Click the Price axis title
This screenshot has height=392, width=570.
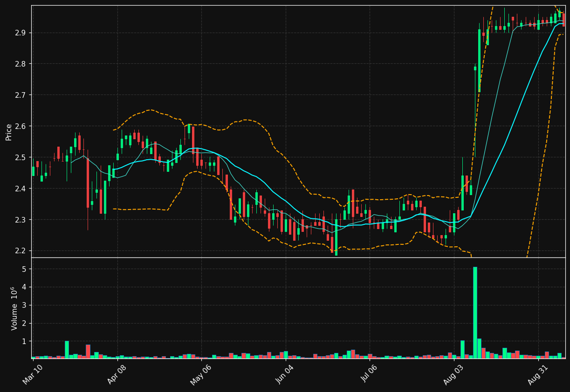pyautogui.click(x=9, y=132)
